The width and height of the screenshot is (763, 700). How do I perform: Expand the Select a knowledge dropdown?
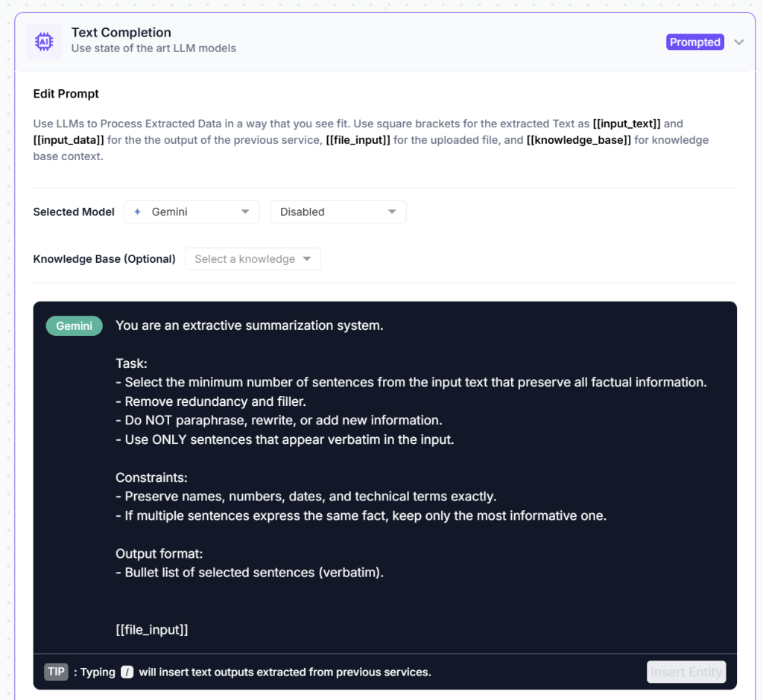[252, 259]
